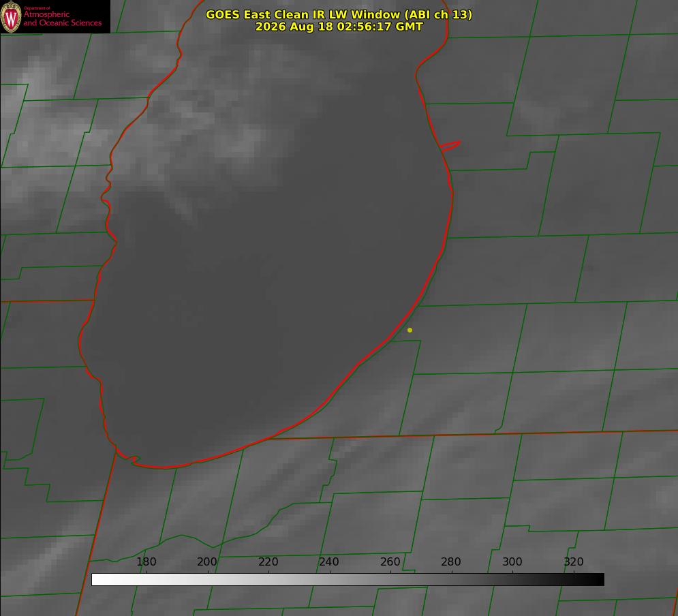Click the 180 colorbar label
The image size is (678, 616).
146,561
